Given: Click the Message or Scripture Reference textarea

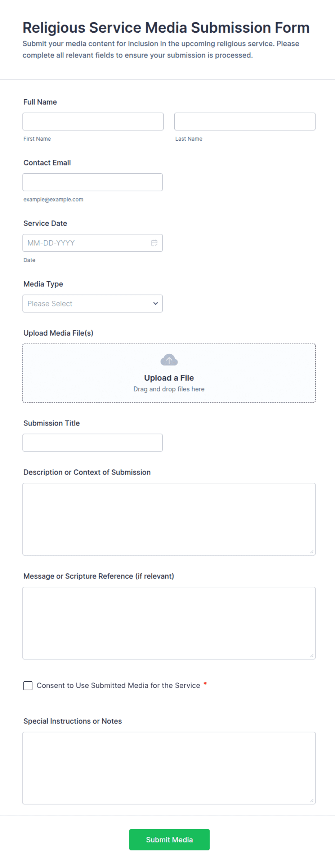Looking at the screenshot, I should point(169,623).
